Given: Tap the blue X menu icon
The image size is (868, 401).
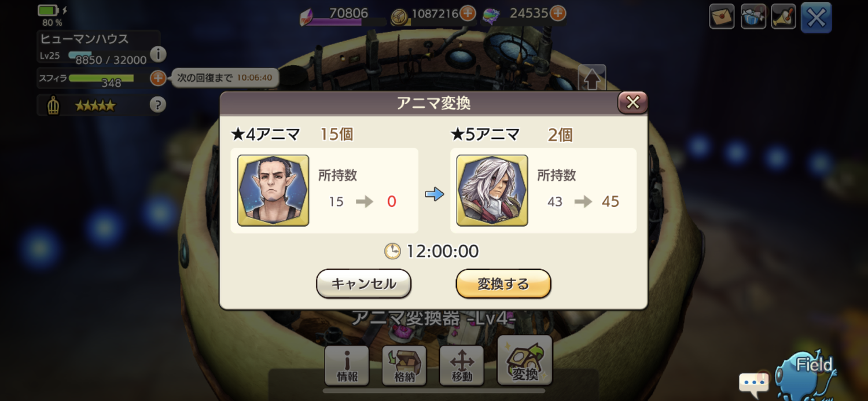Looking at the screenshot, I should pos(816,17).
